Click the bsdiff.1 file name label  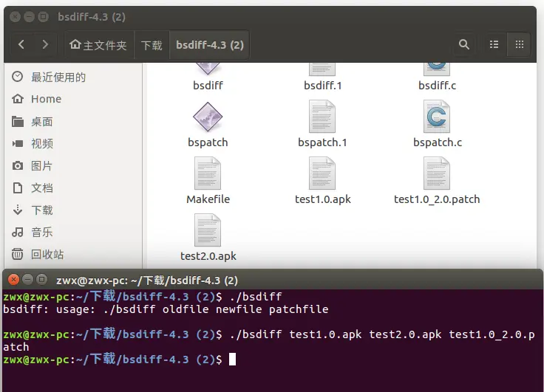323,85
